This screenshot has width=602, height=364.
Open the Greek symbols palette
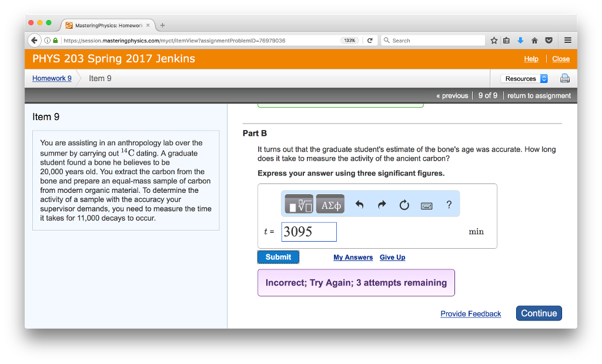(330, 204)
